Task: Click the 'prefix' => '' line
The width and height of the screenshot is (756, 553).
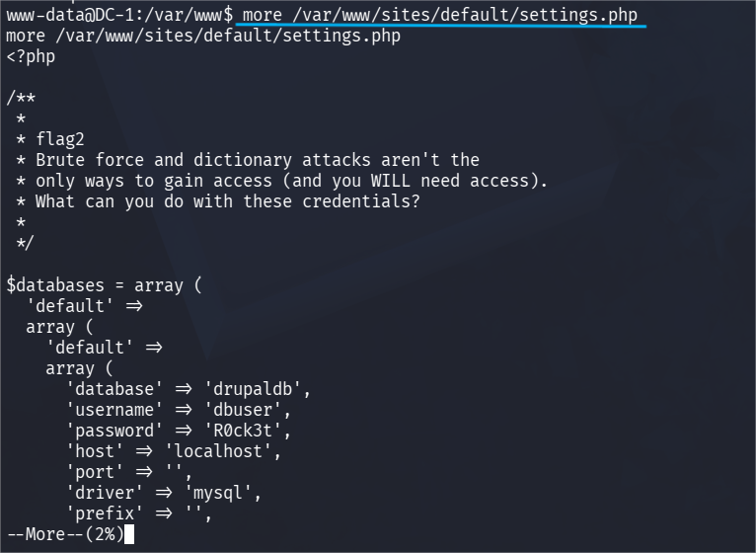Action: pyautogui.click(x=139, y=513)
